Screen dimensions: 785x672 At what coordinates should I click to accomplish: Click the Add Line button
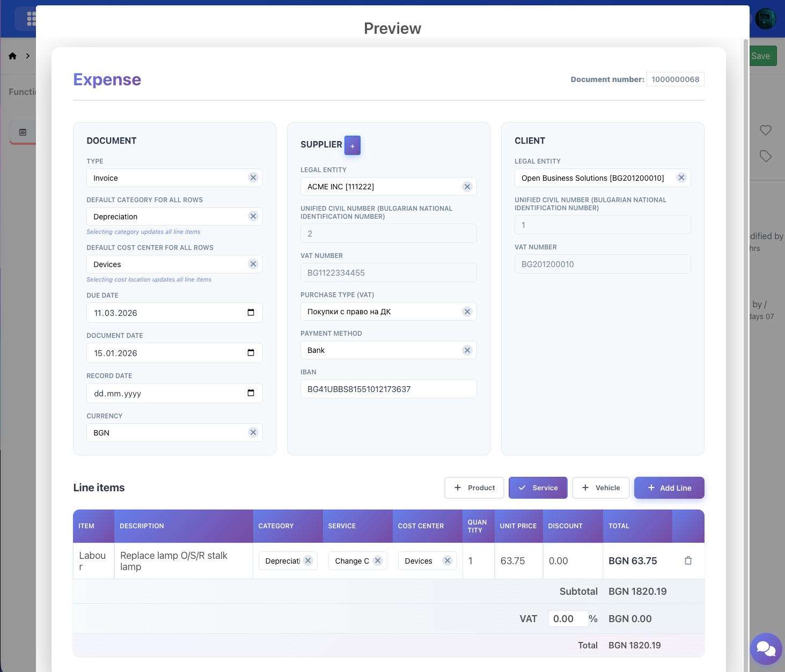pos(669,488)
